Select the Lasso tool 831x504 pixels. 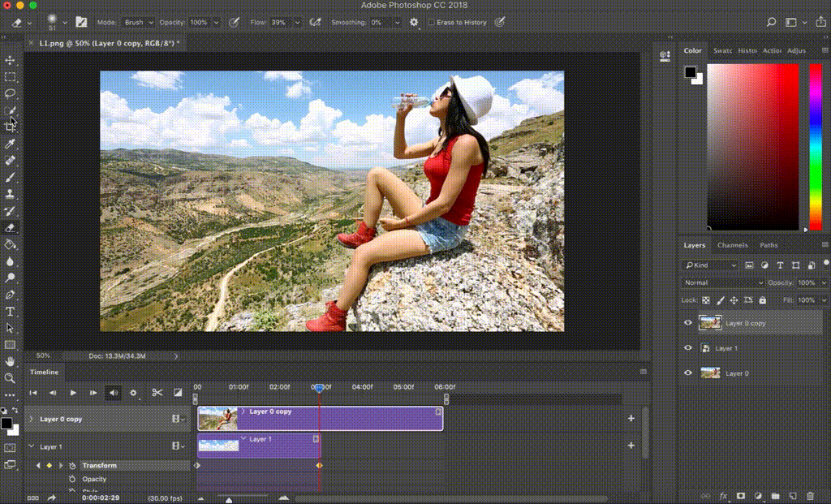10,94
